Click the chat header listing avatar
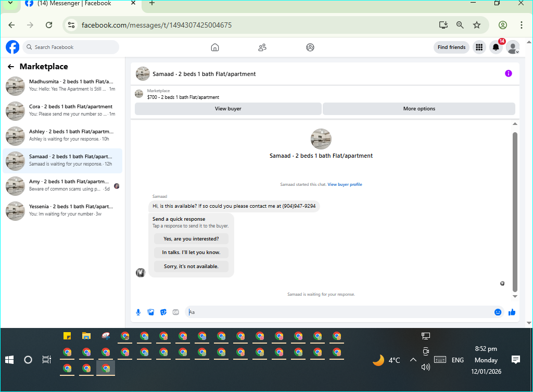Screen dimensions: 533x392 (x=143, y=74)
